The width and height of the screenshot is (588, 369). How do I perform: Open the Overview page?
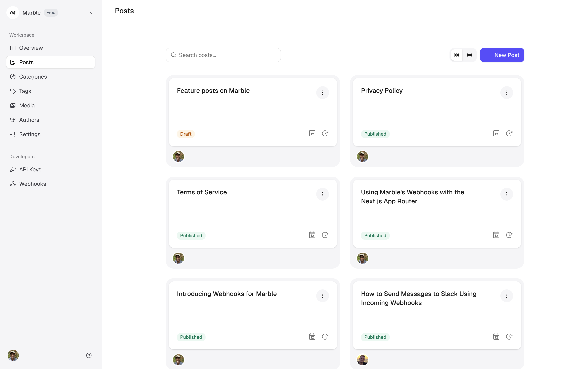[31, 48]
